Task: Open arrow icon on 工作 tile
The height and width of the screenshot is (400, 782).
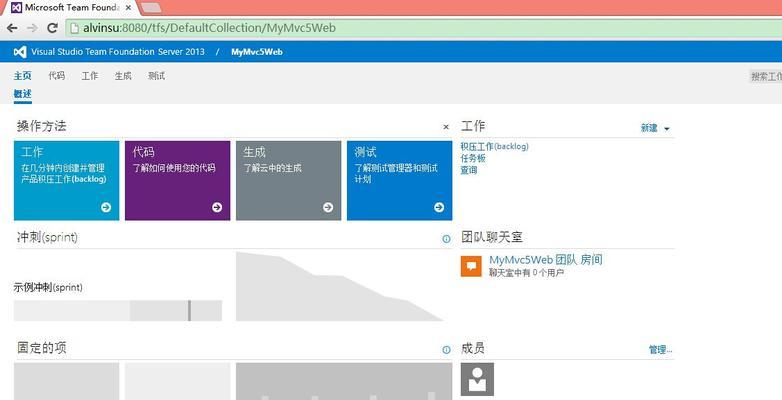Action: pos(106,207)
